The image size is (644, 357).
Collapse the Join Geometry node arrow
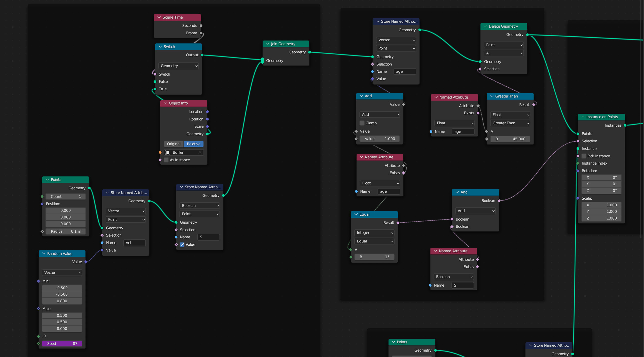click(268, 44)
